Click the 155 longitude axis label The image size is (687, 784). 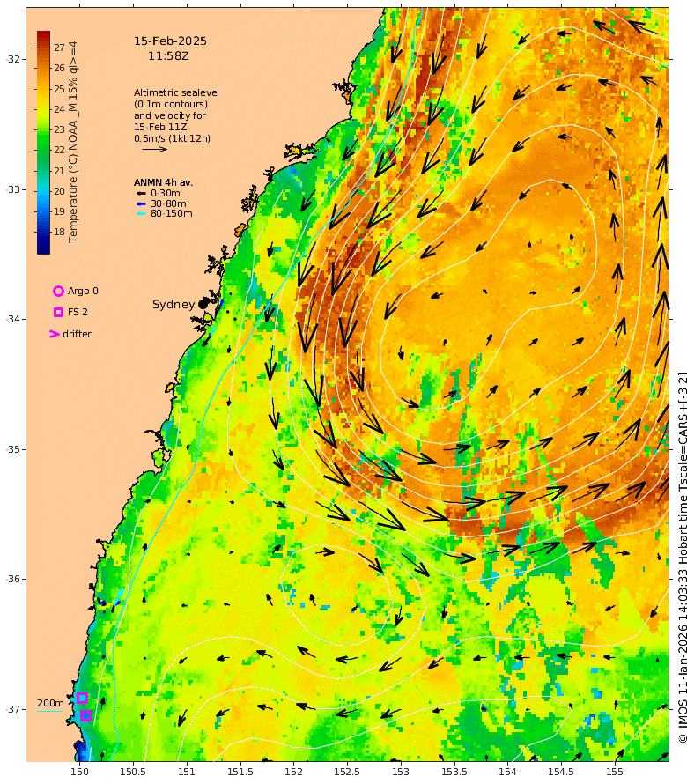[615, 772]
